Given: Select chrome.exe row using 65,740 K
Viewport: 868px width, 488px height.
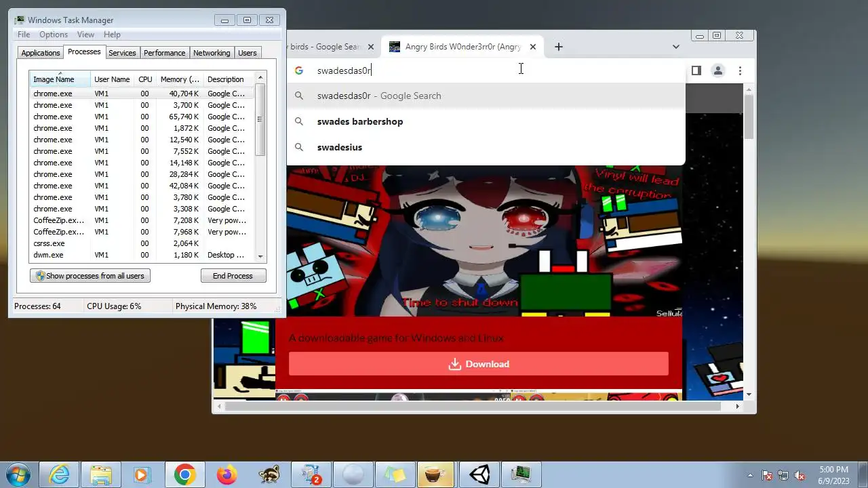Looking at the screenshot, I should click(x=141, y=117).
